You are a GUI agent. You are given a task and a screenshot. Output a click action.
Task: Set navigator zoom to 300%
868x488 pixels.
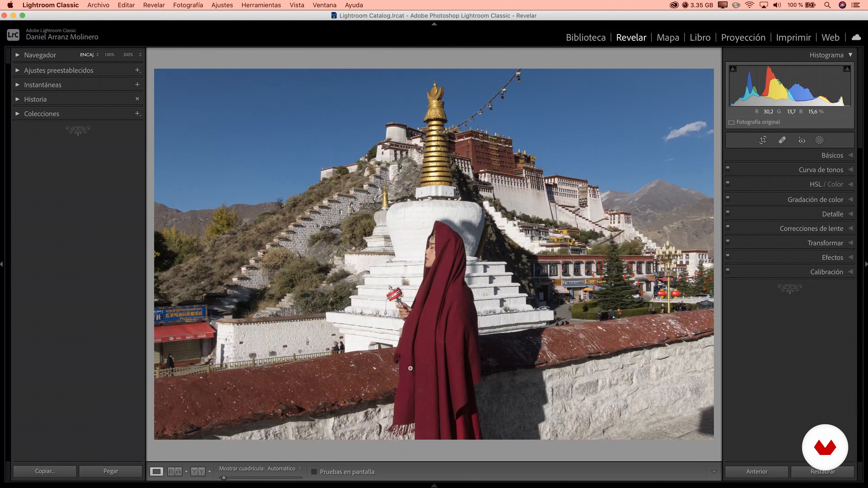tap(128, 54)
